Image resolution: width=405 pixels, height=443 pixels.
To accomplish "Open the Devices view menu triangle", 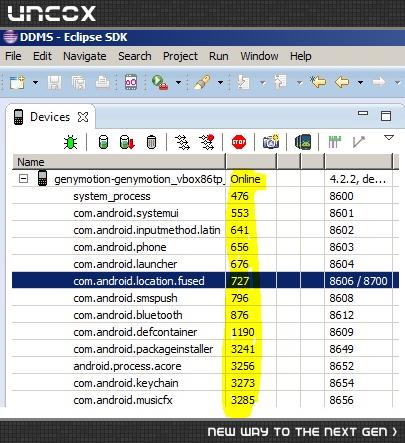I will point(389,137).
